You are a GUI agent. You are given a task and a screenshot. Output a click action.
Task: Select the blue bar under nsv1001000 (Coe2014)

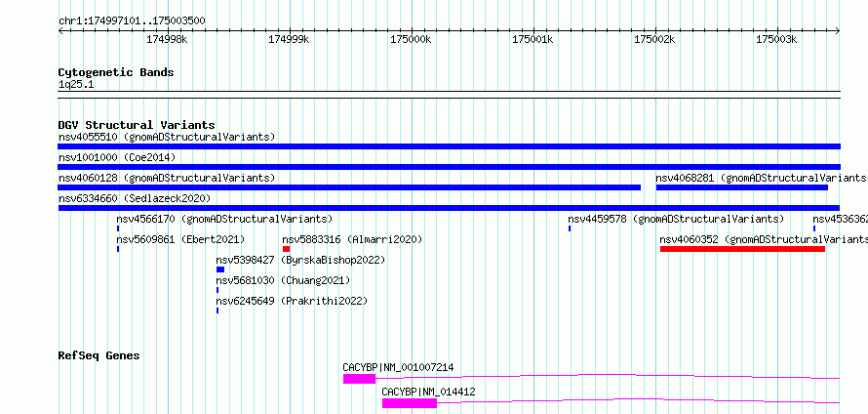pos(449,167)
